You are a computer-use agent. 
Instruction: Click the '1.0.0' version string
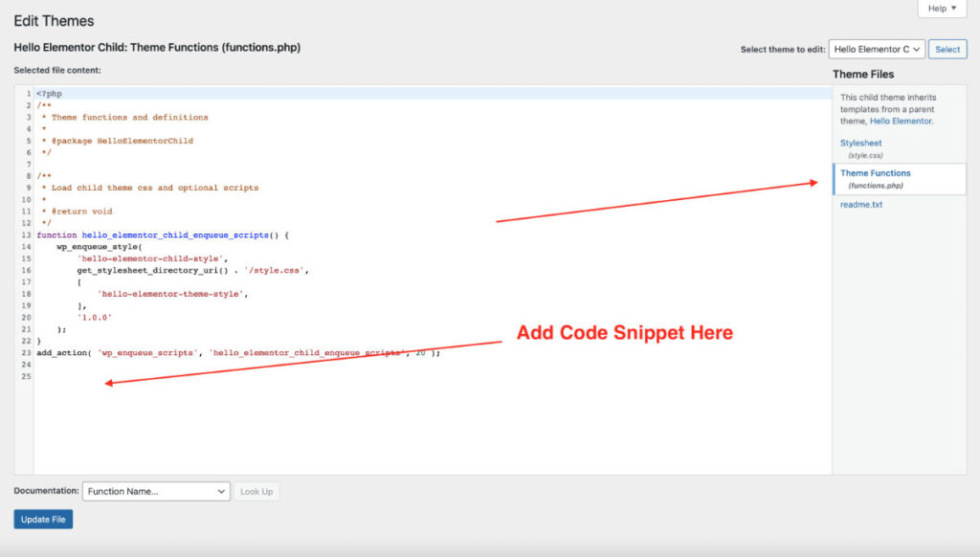pos(95,318)
